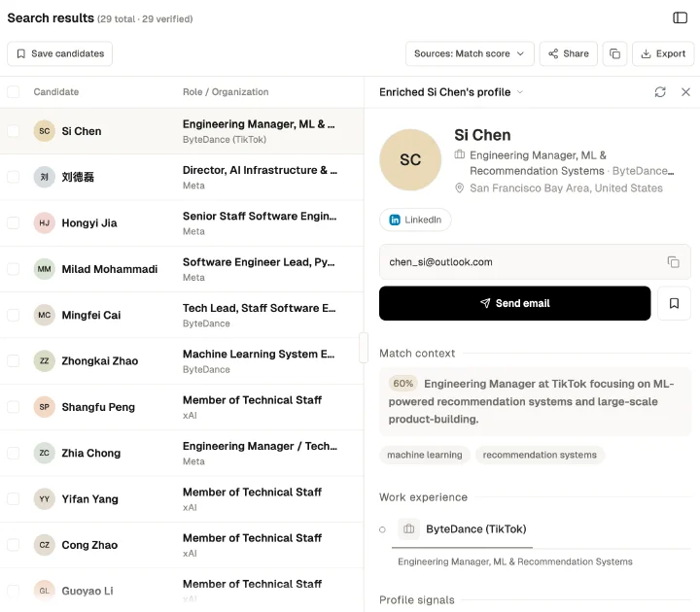The height and width of the screenshot is (612, 700).
Task: Select the Hongyi Jia checkbox
Action: point(14,223)
